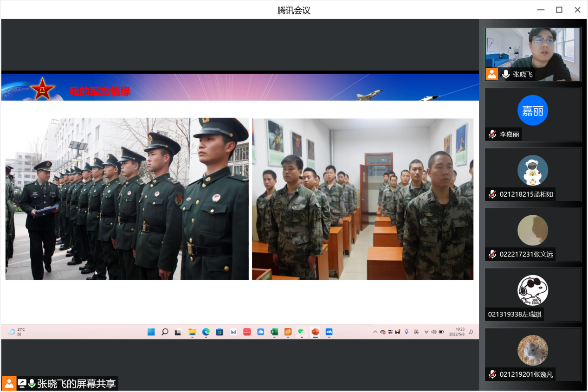Viewport: 588px width, 392px height.
Task: Select the Snoopy avatar of 021319338左瑞琪
Action: [x=533, y=290]
